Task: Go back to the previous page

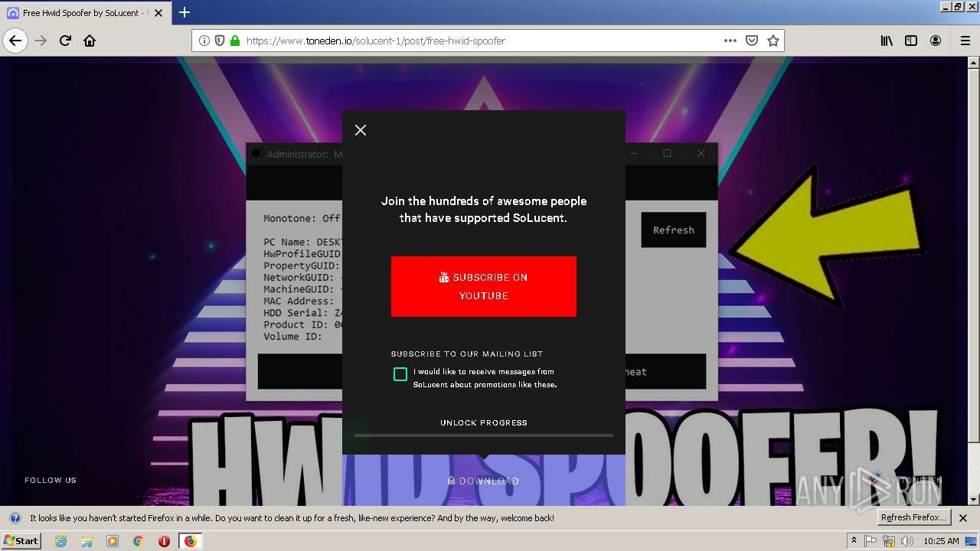Action: coord(15,41)
